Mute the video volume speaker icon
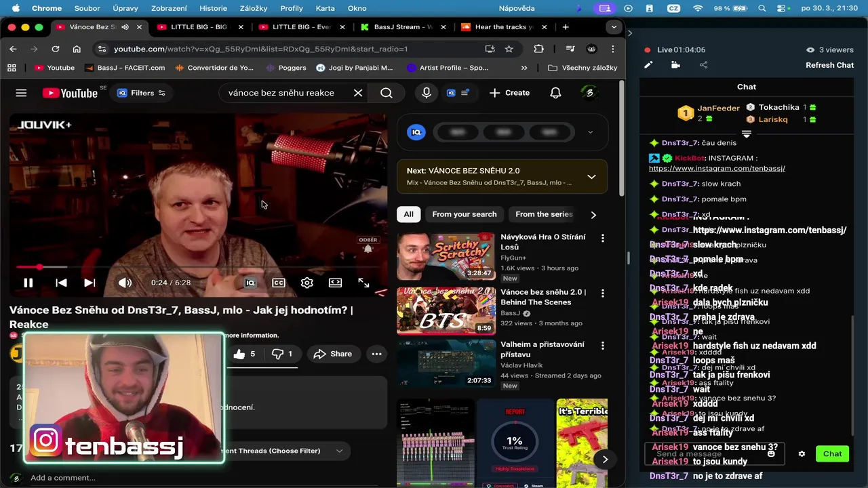Viewport: 868px width, 488px height. click(x=125, y=283)
